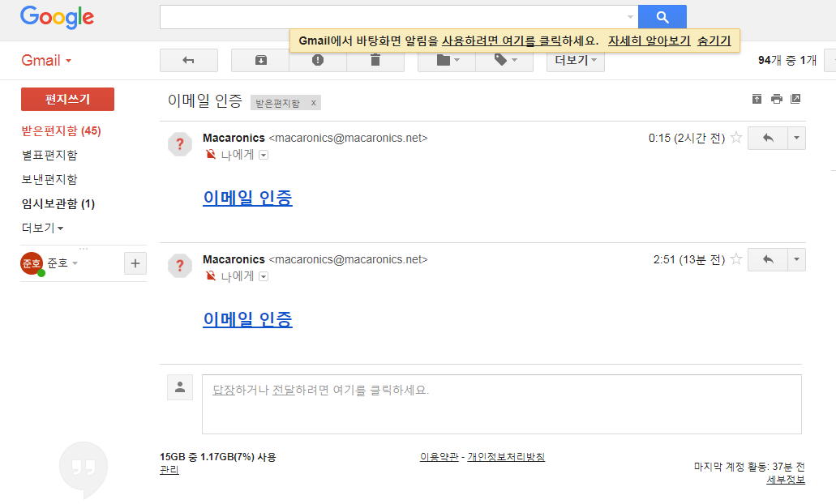
Task: Open more options for 0:15 message
Action: coord(796,138)
